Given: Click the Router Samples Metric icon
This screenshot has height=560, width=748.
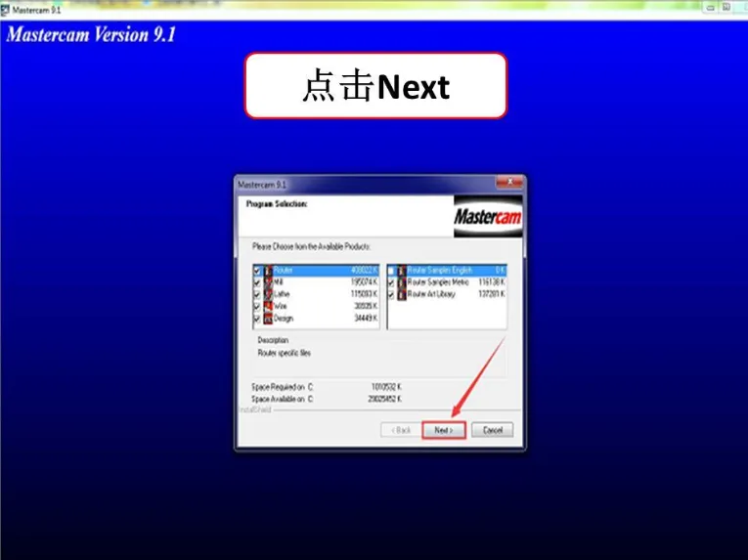Looking at the screenshot, I should pyautogui.click(x=402, y=282).
